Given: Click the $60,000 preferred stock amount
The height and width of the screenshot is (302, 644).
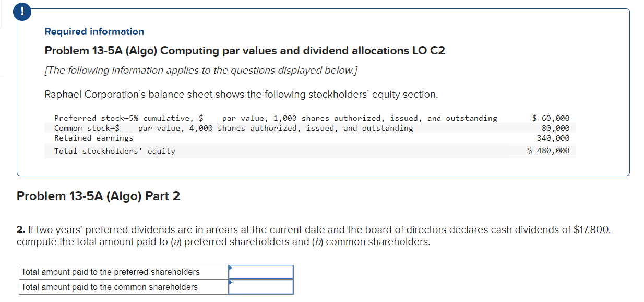Looking at the screenshot, I should tap(551, 118).
